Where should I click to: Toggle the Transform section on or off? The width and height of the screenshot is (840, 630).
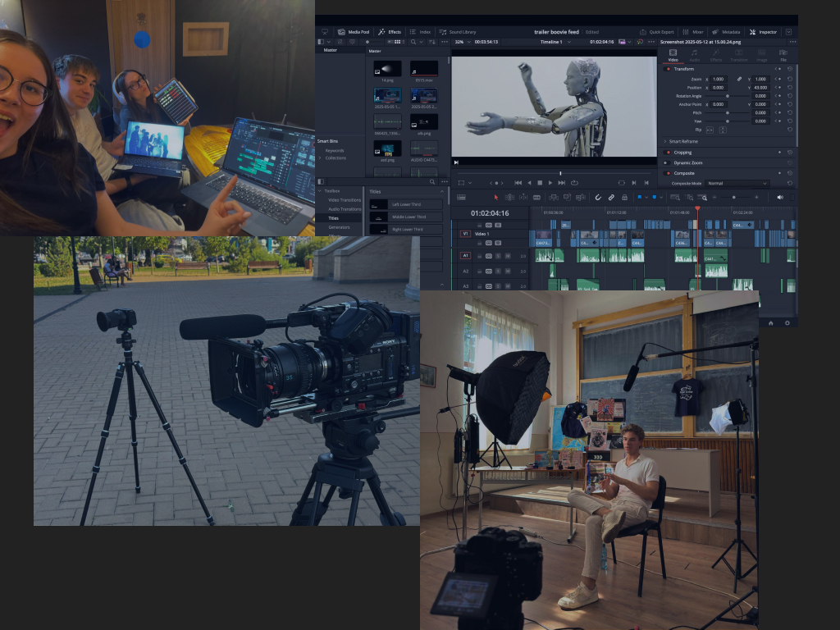pyautogui.click(x=668, y=69)
